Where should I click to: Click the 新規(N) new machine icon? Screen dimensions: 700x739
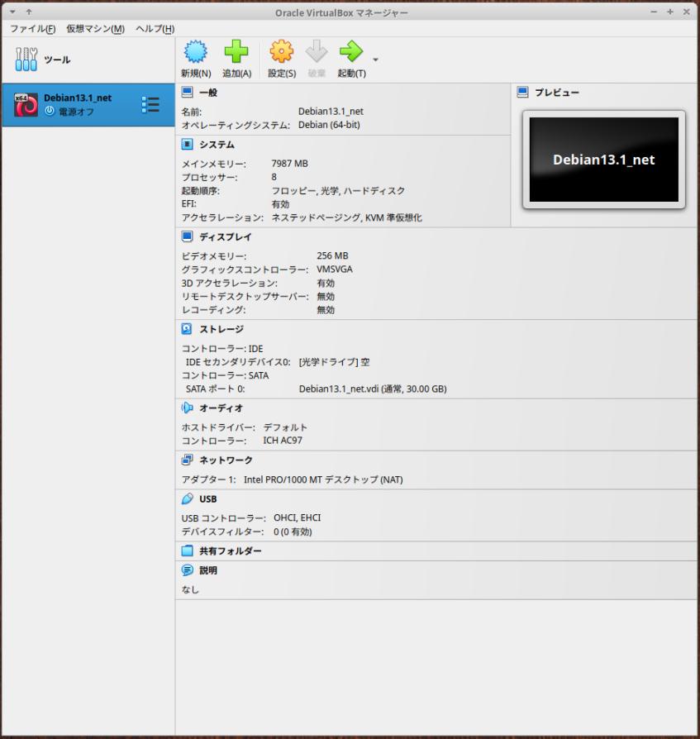tap(196, 51)
